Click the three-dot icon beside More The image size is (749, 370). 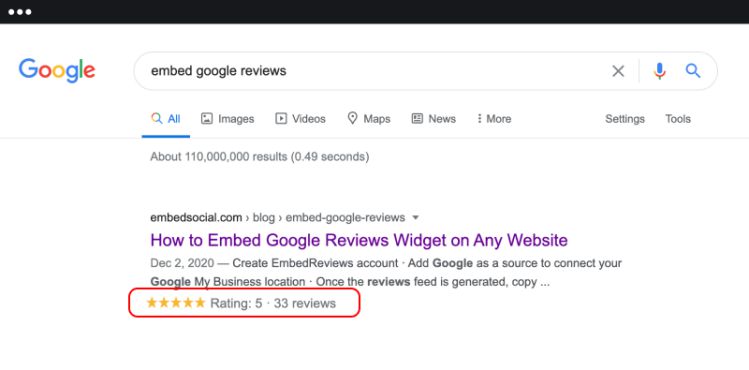click(479, 118)
